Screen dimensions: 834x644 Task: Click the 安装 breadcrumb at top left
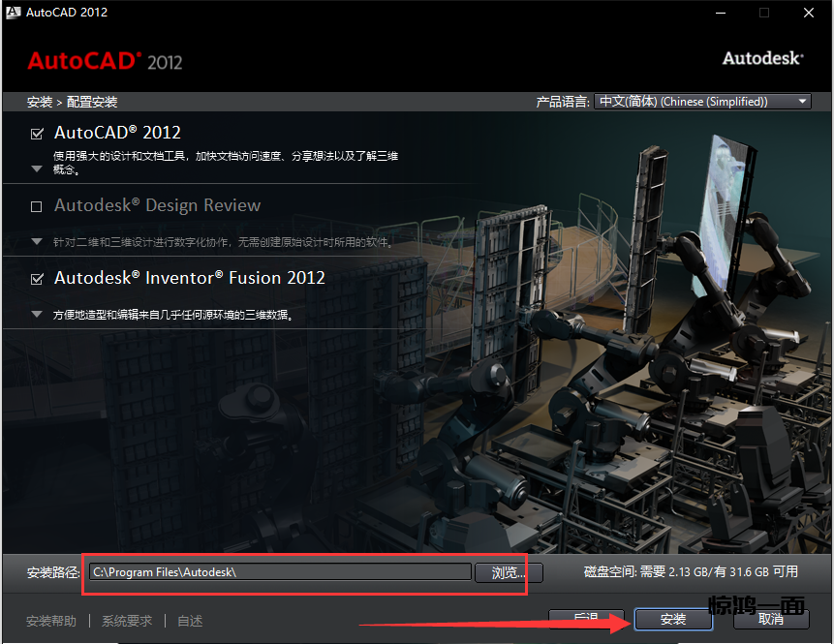click(40, 102)
